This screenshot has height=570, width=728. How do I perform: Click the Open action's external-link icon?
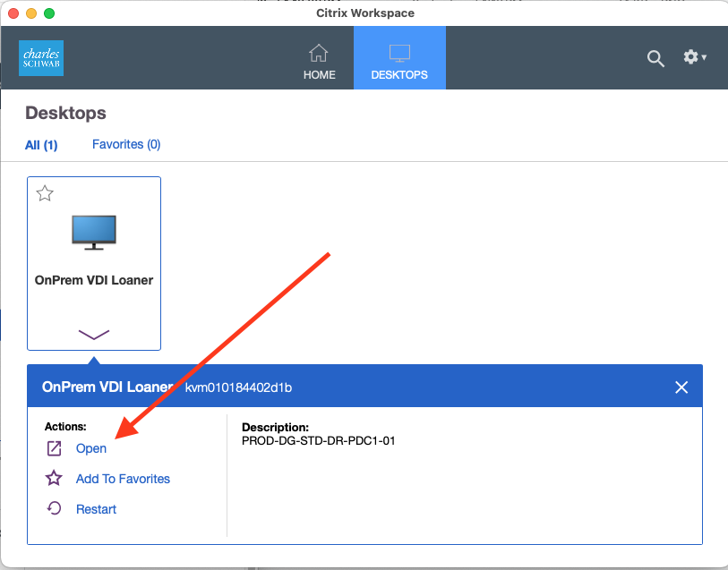(x=54, y=447)
